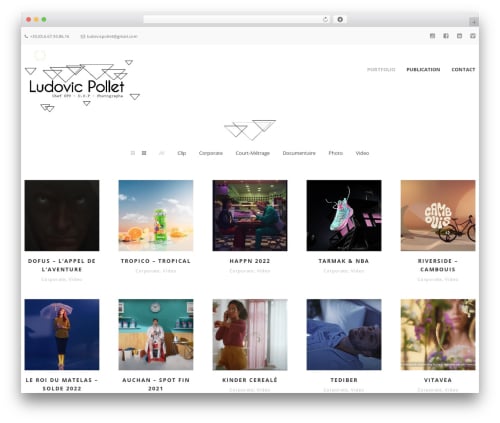
Task: Click the 'Vitavea' title
Action: click(x=438, y=380)
